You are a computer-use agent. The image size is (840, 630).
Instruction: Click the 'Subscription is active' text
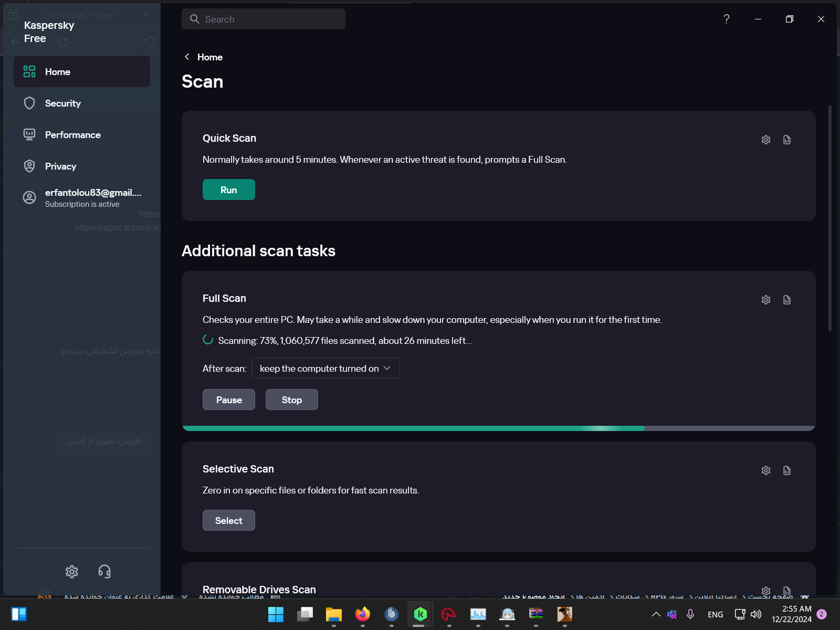click(82, 204)
